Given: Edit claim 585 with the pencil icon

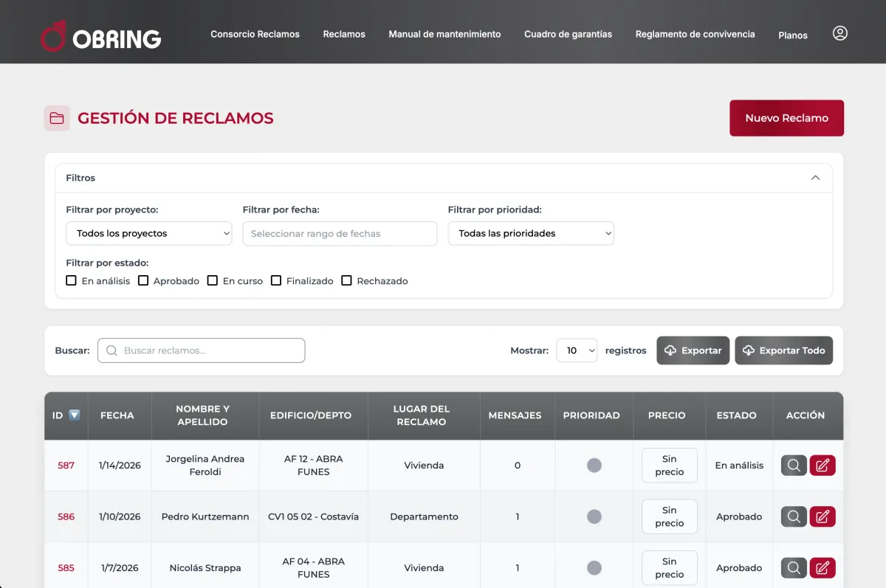Looking at the screenshot, I should pyautogui.click(x=823, y=568).
